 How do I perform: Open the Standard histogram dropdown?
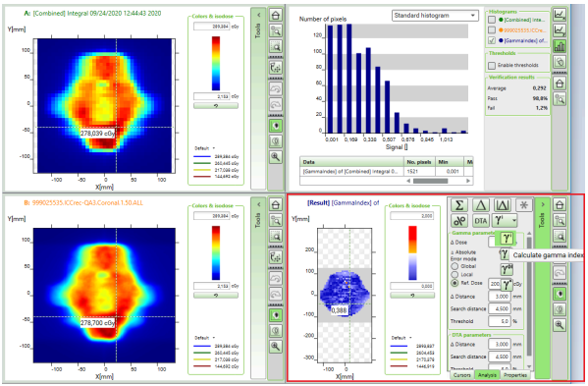[x=435, y=16]
